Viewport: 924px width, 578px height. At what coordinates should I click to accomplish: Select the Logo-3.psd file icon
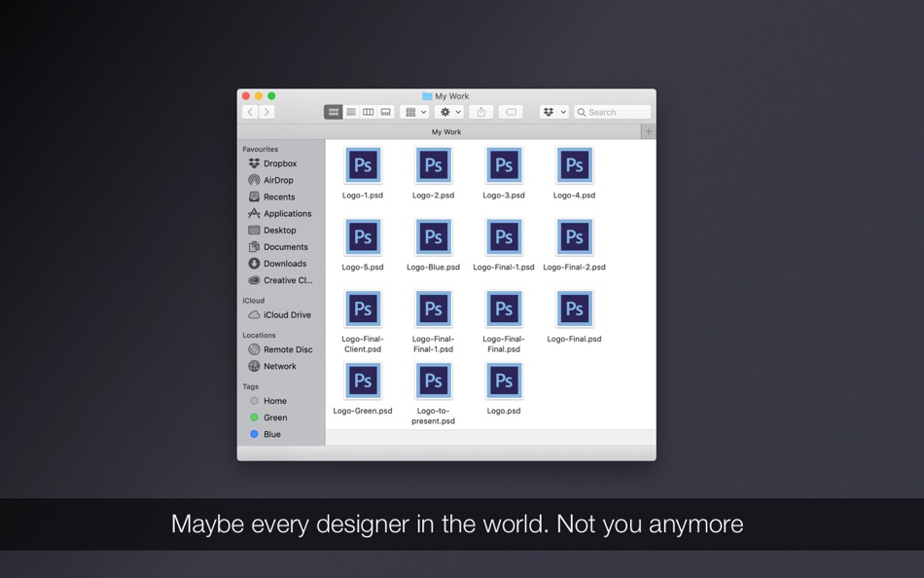pyautogui.click(x=504, y=165)
